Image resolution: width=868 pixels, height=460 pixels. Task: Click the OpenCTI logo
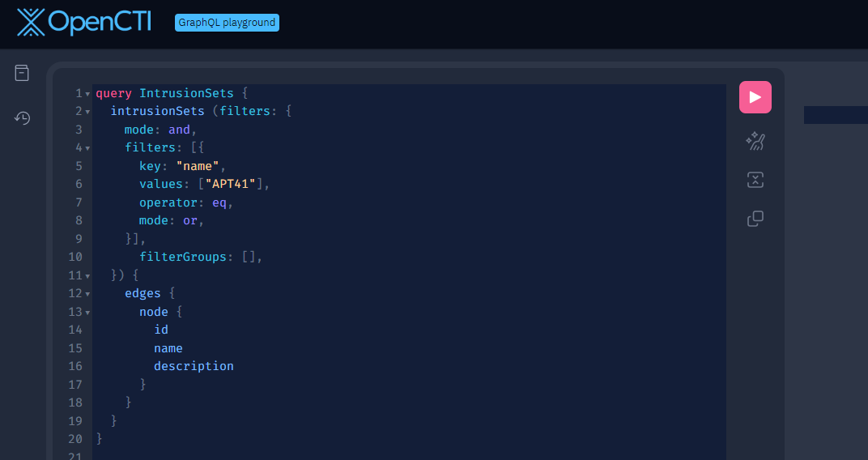[x=84, y=22]
